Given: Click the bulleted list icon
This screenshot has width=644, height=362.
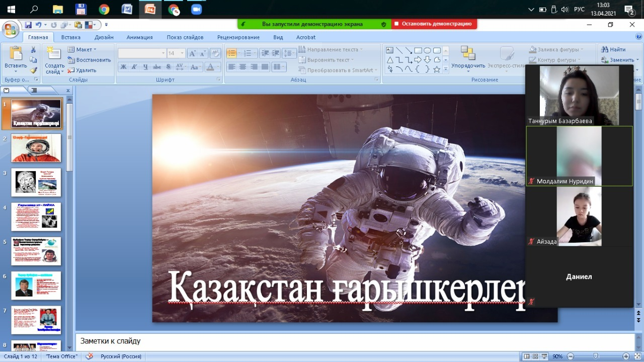Looking at the screenshot, I should coord(231,53).
